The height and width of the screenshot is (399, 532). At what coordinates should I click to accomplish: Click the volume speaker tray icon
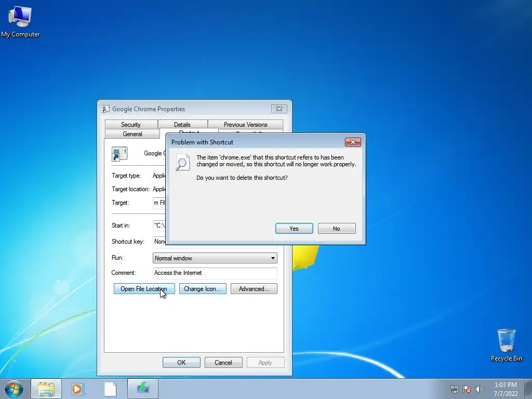point(480,389)
